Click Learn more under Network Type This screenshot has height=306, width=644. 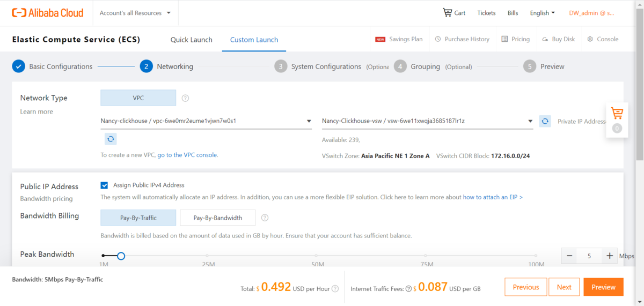coord(36,111)
